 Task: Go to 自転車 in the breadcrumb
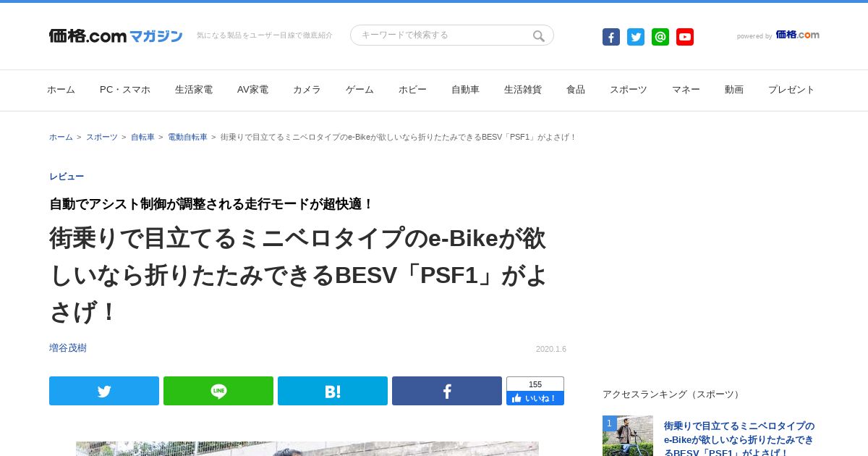142,137
